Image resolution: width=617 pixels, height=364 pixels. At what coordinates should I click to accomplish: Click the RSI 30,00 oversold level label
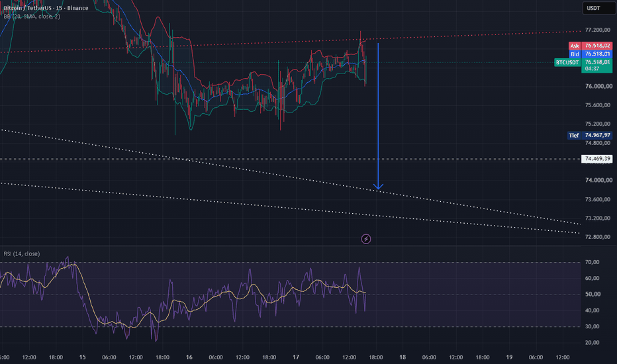pyautogui.click(x=593, y=327)
